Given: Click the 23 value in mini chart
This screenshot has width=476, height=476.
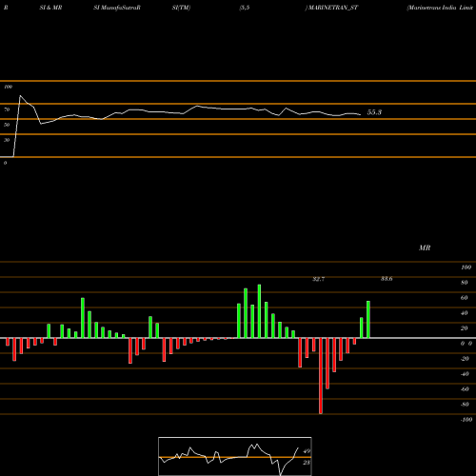Looking at the screenshot, I should [307, 463].
